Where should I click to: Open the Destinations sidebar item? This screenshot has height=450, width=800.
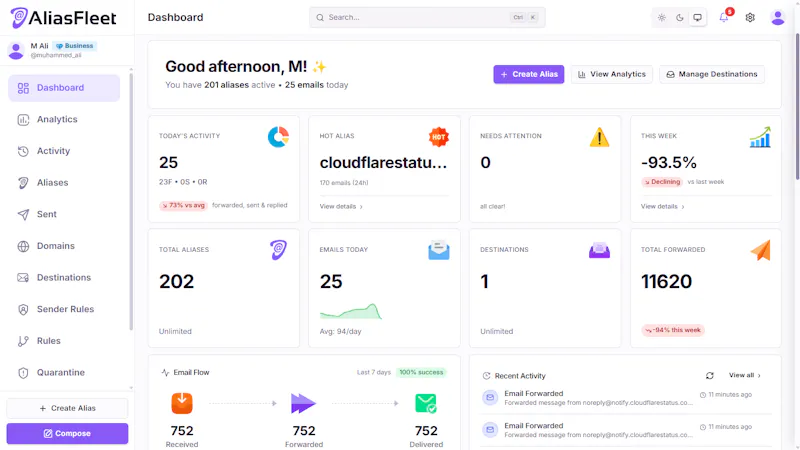tap(64, 278)
